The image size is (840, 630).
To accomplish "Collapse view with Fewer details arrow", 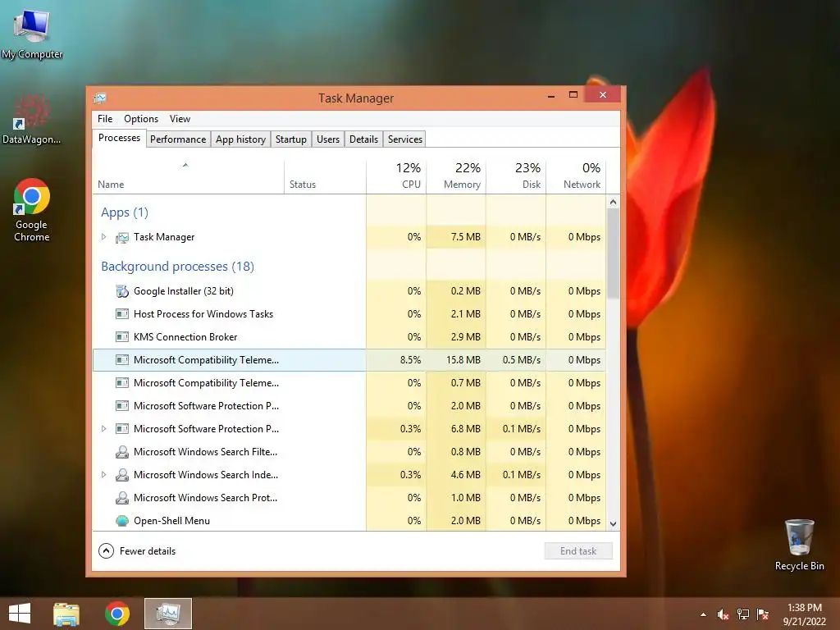I will (x=106, y=550).
